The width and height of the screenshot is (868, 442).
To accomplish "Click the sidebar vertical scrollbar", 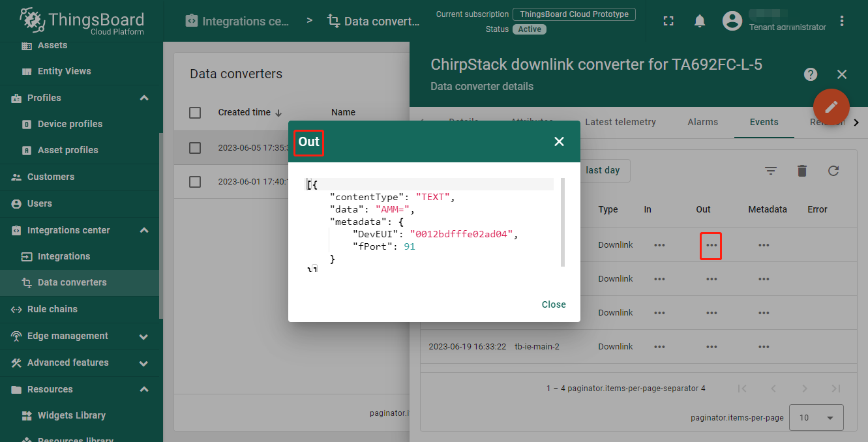I will (161, 225).
